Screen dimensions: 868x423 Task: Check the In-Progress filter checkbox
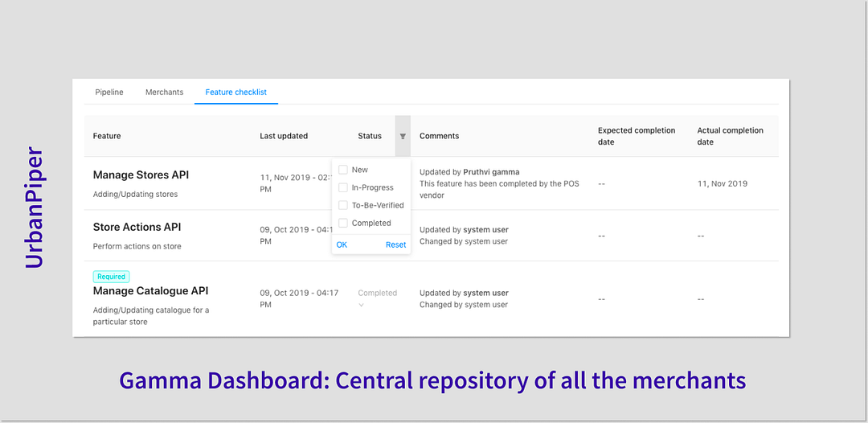pos(343,187)
